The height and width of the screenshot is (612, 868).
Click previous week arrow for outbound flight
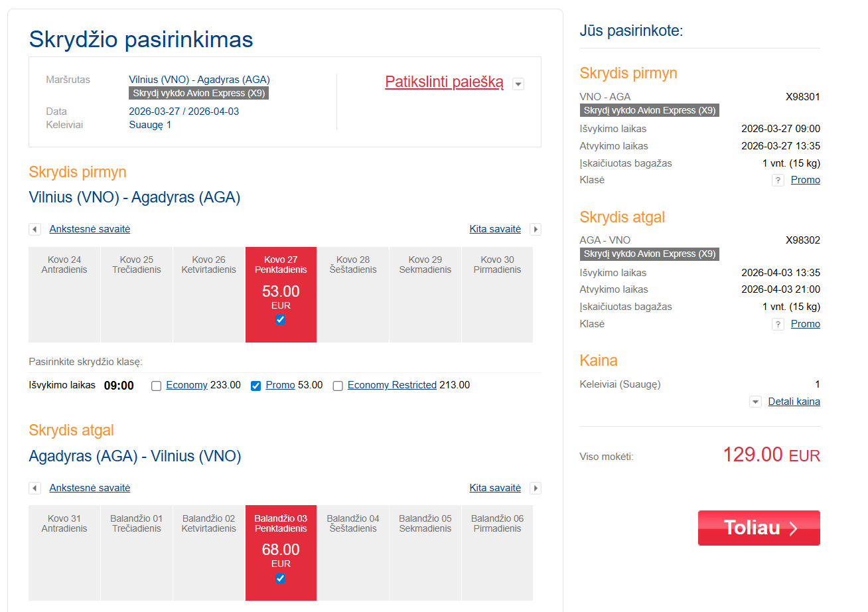tap(35, 230)
